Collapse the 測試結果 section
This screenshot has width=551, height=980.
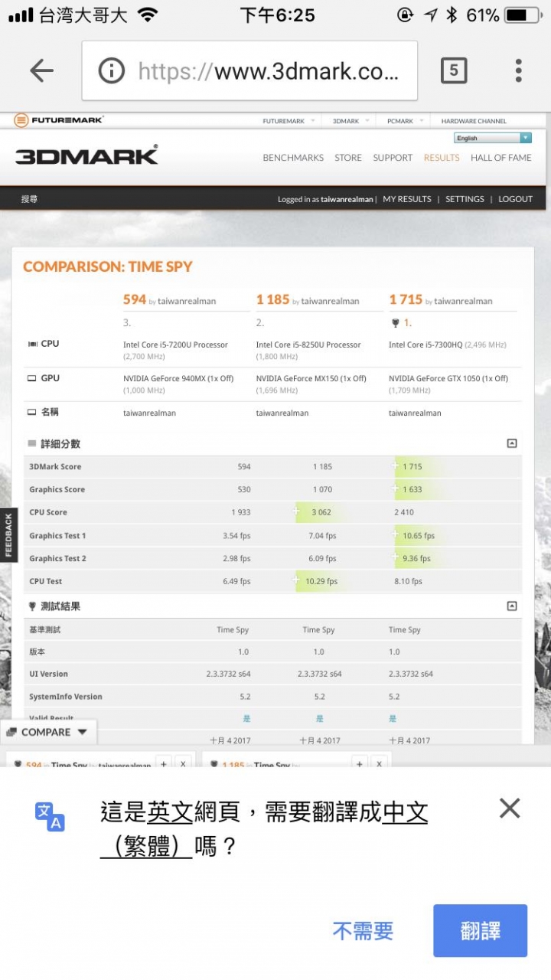coord(512,606)
